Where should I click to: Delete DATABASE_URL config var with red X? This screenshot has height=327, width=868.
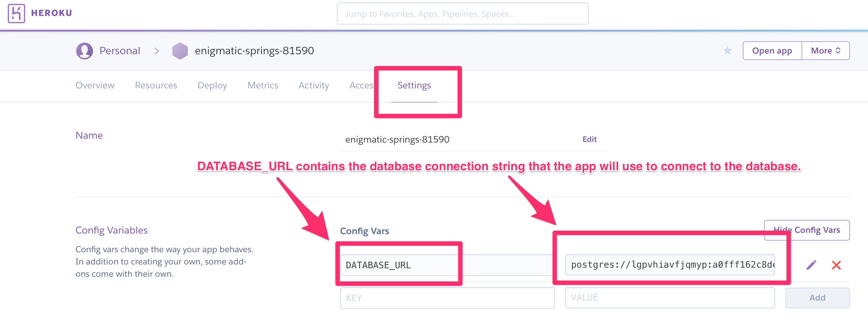(x=836, y=265)
